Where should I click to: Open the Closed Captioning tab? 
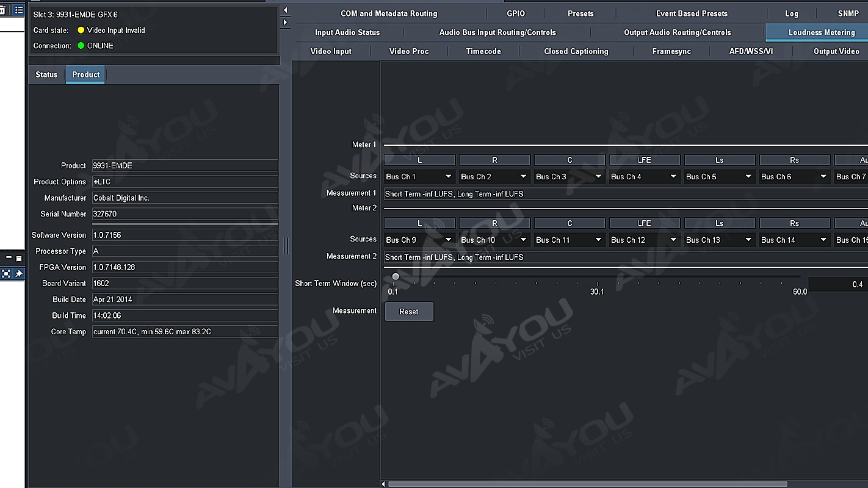(x=576, y=51)
